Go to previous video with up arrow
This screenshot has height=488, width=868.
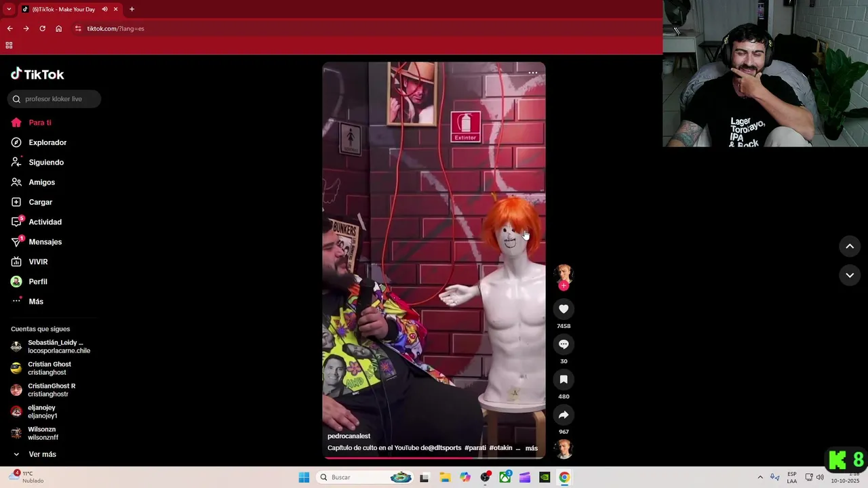850,247
